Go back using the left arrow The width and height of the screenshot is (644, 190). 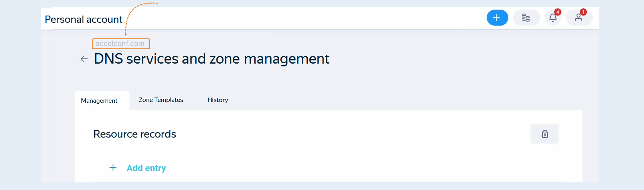point(84,59)
